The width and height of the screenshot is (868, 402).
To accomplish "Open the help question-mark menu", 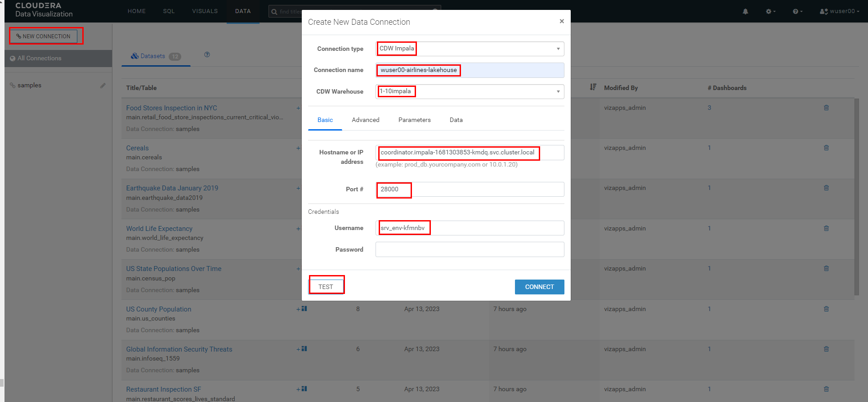I will coord(797,11).
